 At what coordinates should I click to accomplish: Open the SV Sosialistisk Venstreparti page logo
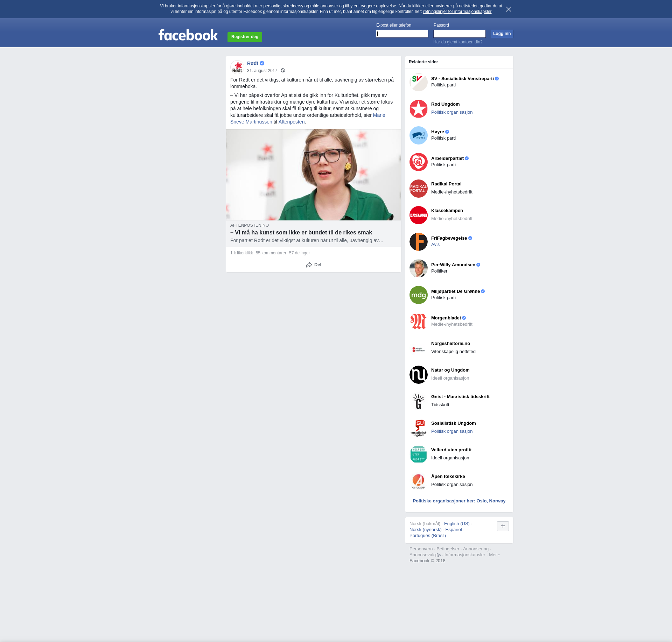[418, 82]
